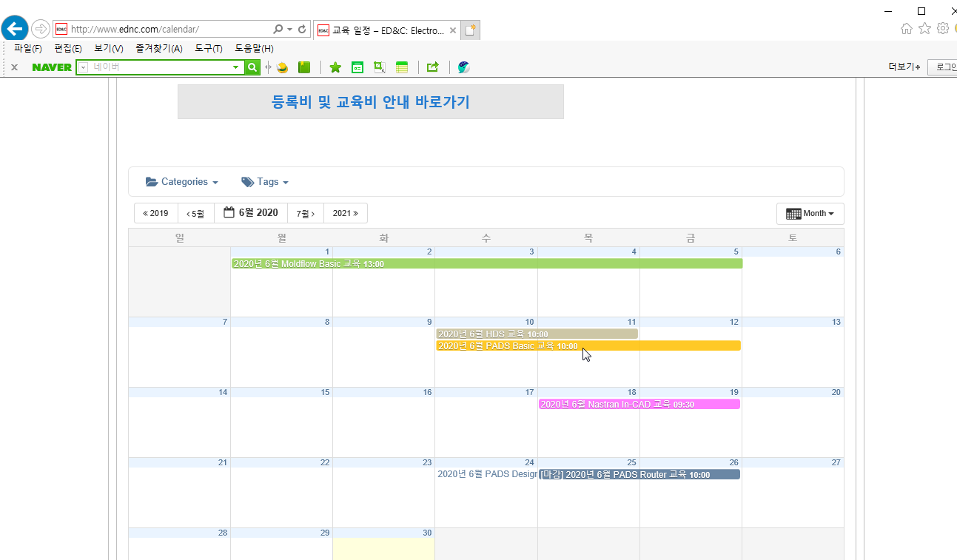Open the 즐겨찾기(A) menu

(x=158, y=49)
